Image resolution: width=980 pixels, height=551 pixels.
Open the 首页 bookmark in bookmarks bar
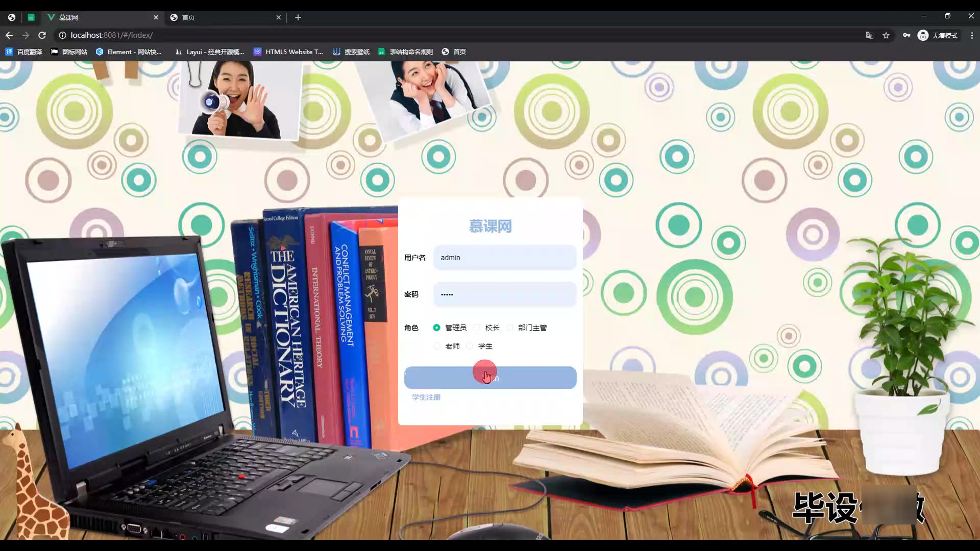pos(454,52)
